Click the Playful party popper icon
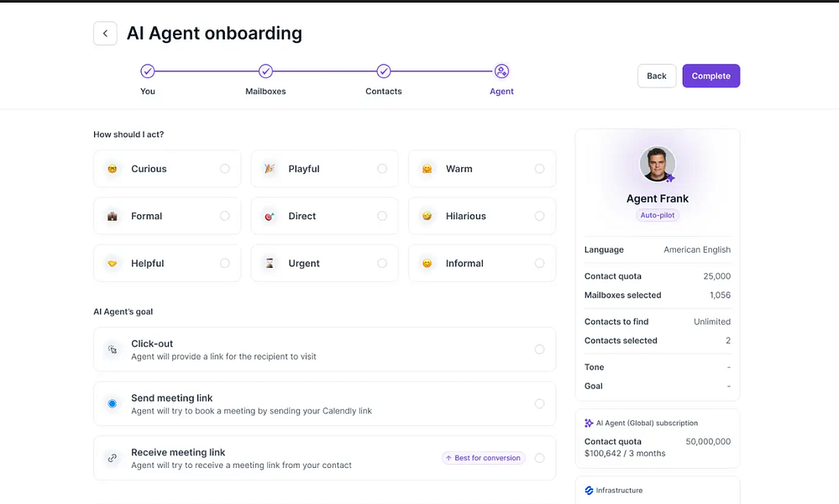The image size is (839, 504). [270, 169]
